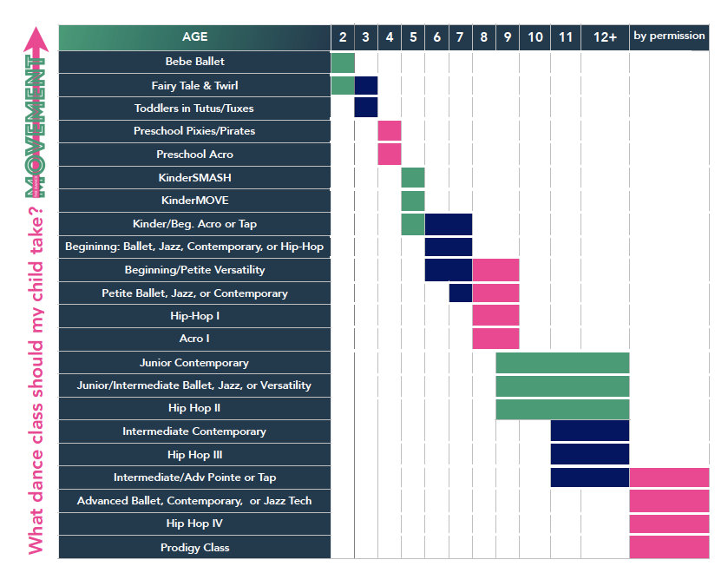Select the Bebe Ballet row label
The image size is (728, 573).
click(194, 62)
